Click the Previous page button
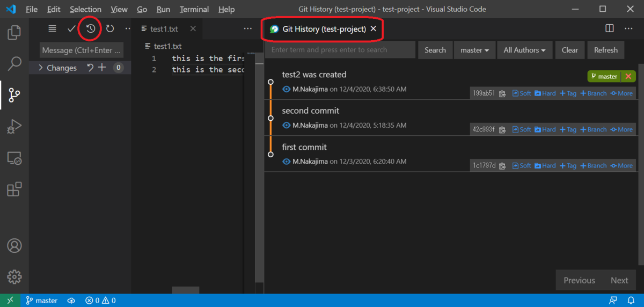Viewport: 644px width, 307px height. (579, 280)
